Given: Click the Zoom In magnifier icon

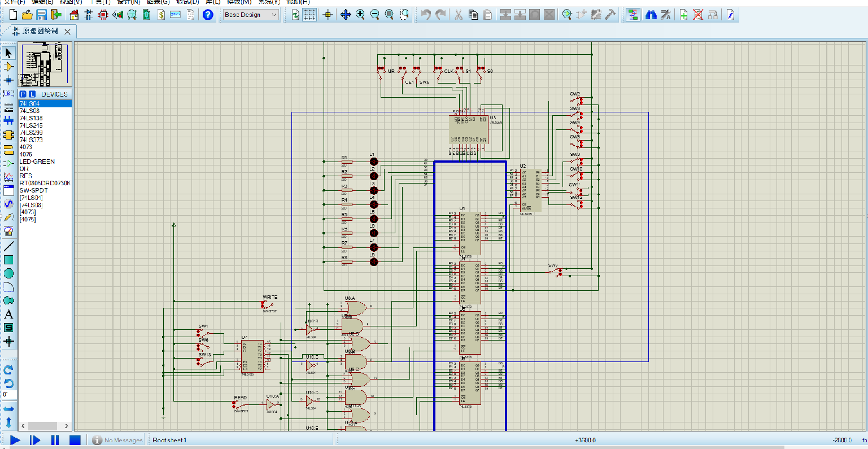Looking at the screenshot, I should click(360, 15).
